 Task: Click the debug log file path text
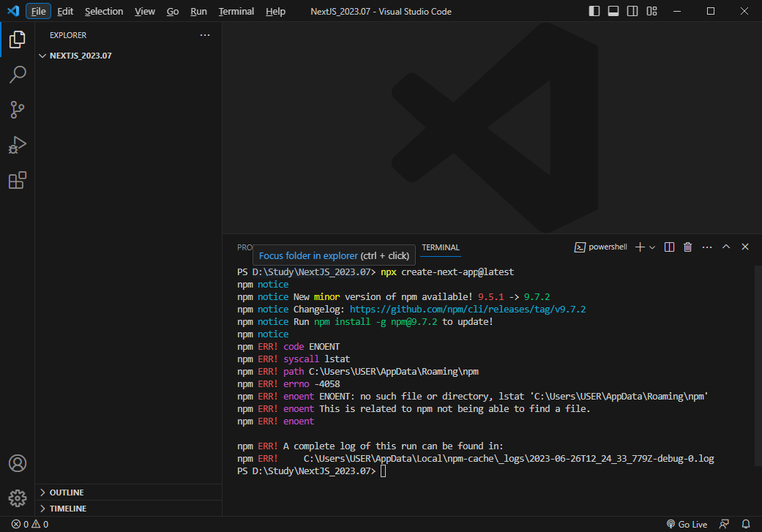(509, 459)
